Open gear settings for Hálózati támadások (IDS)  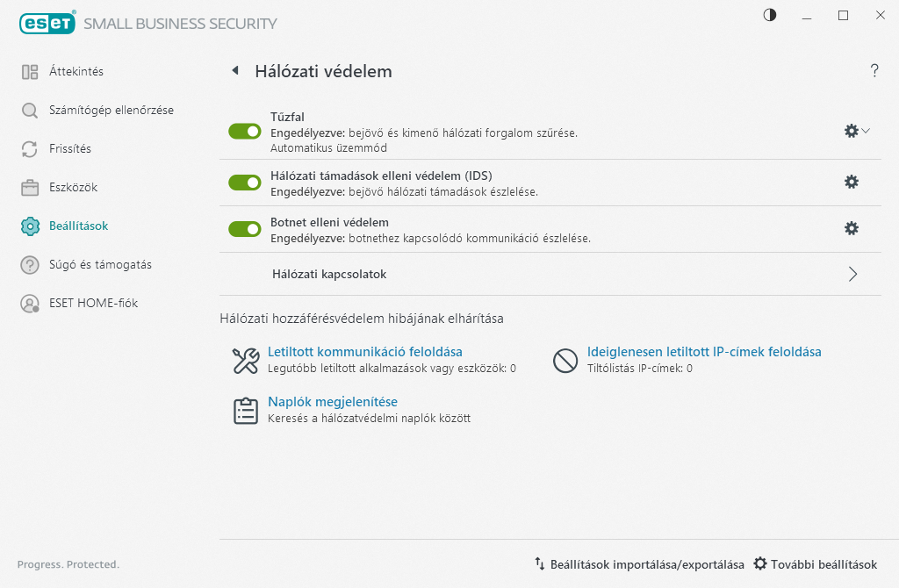[x=851, y=182]
